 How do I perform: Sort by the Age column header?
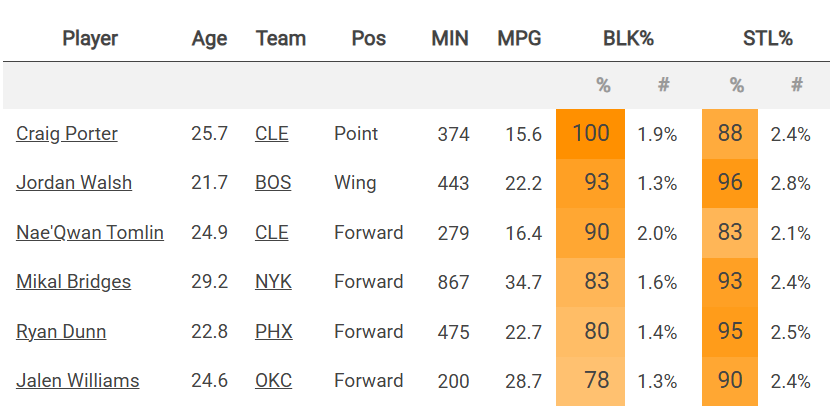[x=209, y=39]
